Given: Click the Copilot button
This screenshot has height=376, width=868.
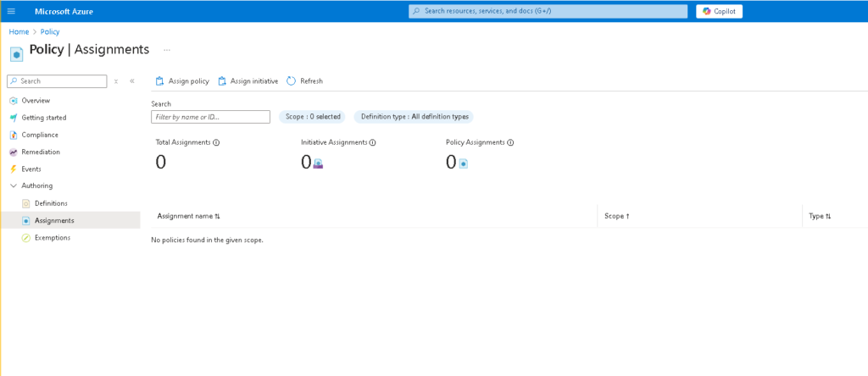Looking at the screenshot, I should [719, 11].
